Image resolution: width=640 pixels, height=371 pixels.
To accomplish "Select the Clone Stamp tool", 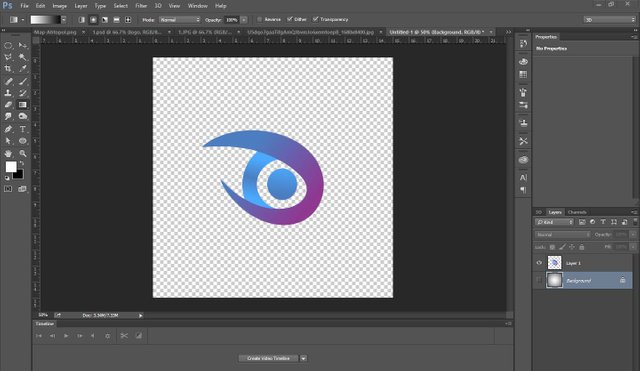I will coord(8,93).
